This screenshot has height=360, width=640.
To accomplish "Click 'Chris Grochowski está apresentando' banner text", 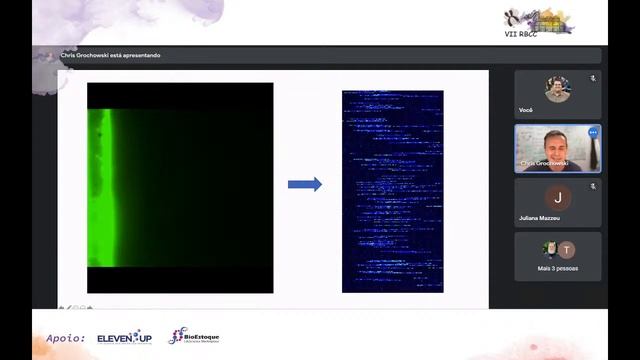I will click(110, 55).
